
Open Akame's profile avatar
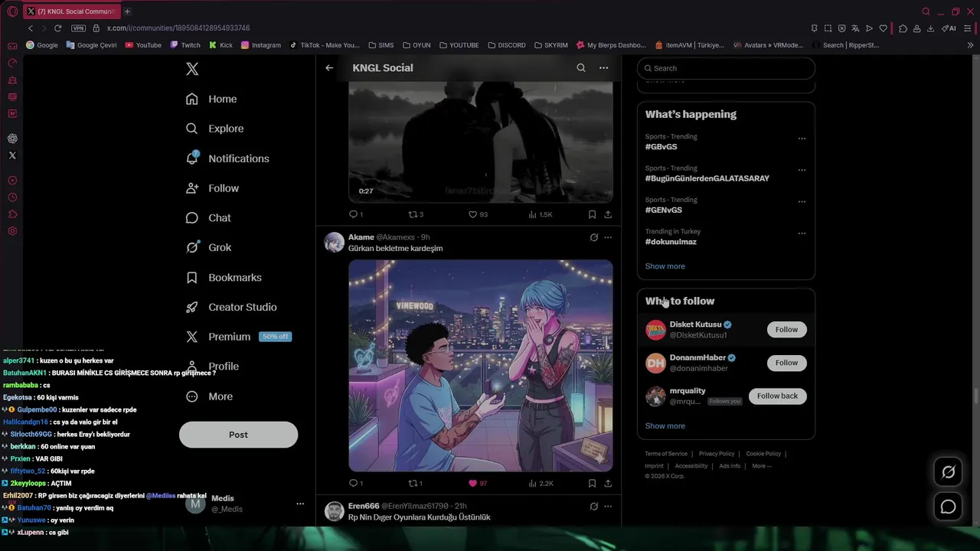tap(334, 243)
